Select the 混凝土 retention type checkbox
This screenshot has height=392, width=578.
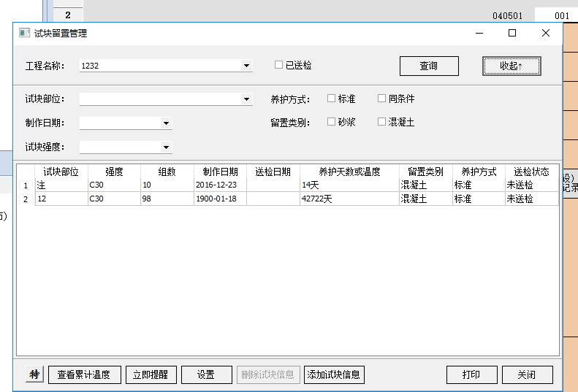381,122
